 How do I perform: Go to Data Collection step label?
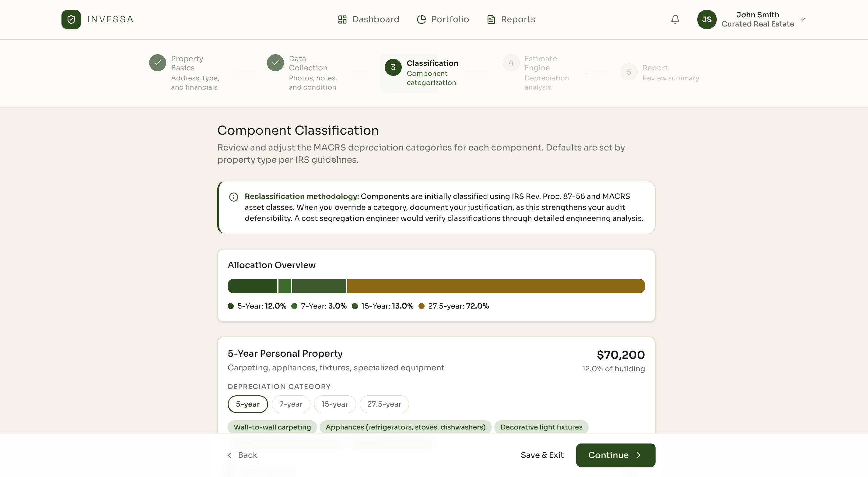(x=308, y=63)
